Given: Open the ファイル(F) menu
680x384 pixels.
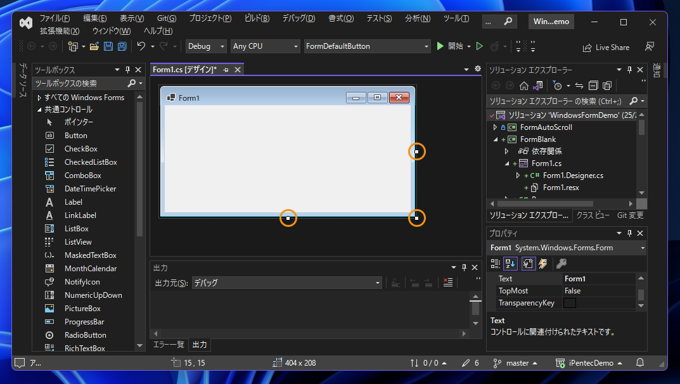Looking at the screenshot, I should [x=55, y=18].
